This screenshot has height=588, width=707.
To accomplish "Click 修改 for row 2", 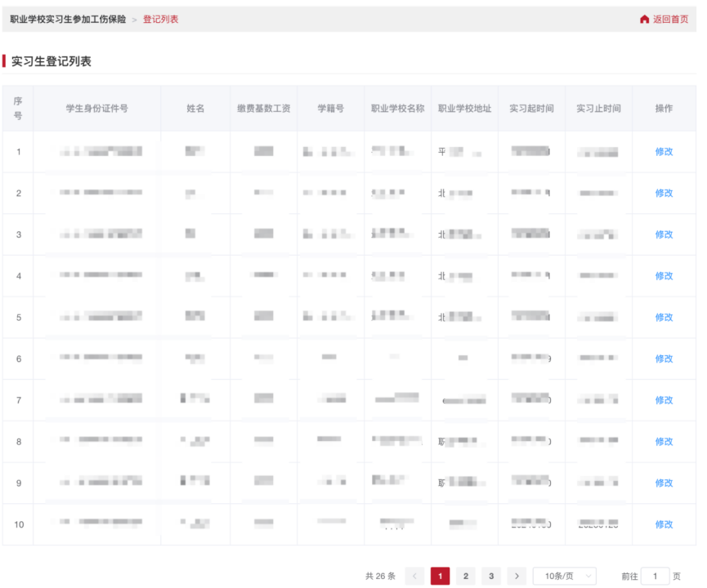I will click(664, 193).
